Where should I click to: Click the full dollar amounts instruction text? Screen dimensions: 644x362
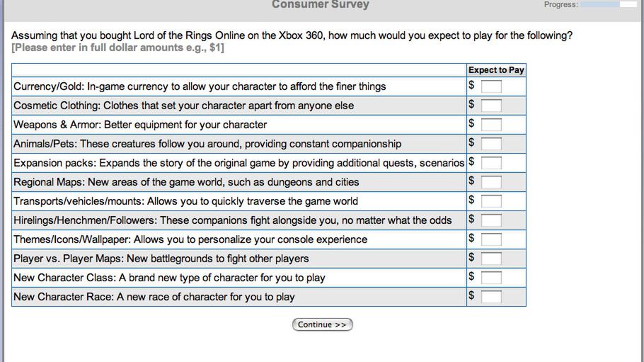tap(117, 48)
